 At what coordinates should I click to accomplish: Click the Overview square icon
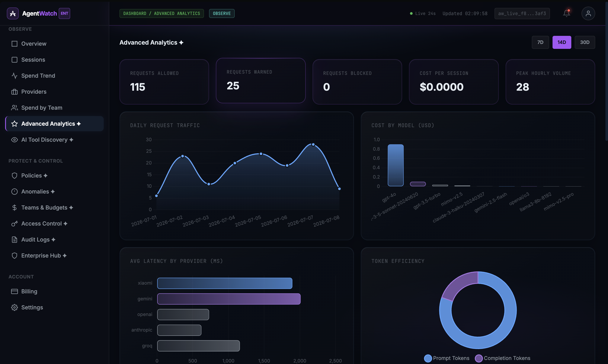coord(15,44)
